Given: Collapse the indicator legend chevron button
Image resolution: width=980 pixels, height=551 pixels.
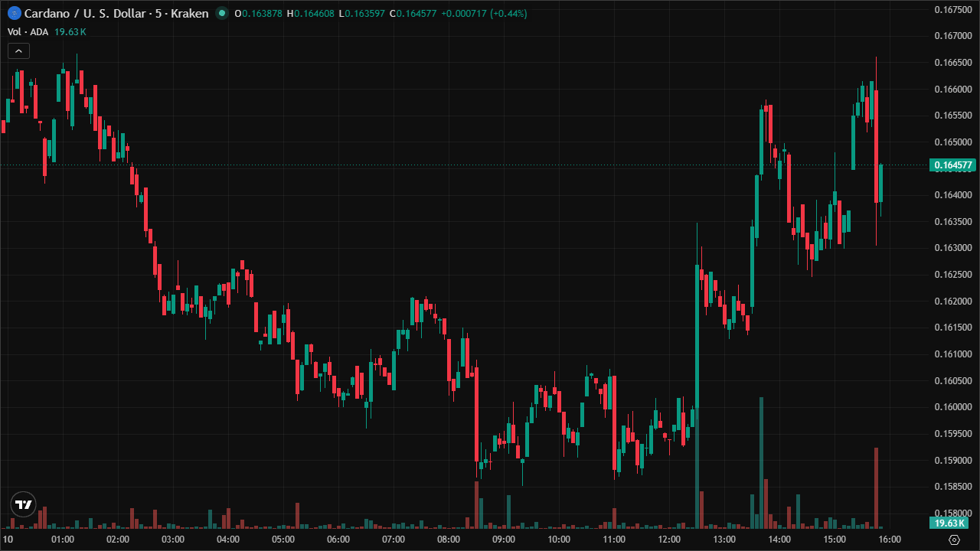Looking at the screenshot, I should click(18, 51).
